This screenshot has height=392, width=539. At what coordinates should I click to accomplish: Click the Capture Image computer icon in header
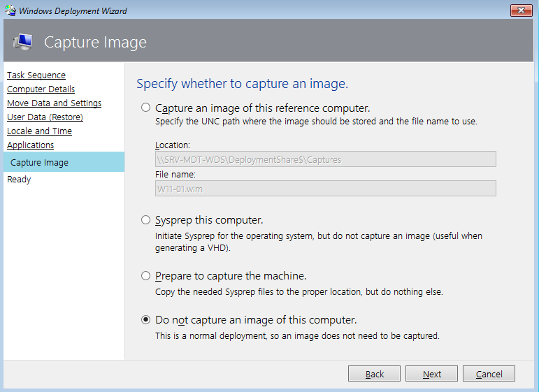coord(23,42)
